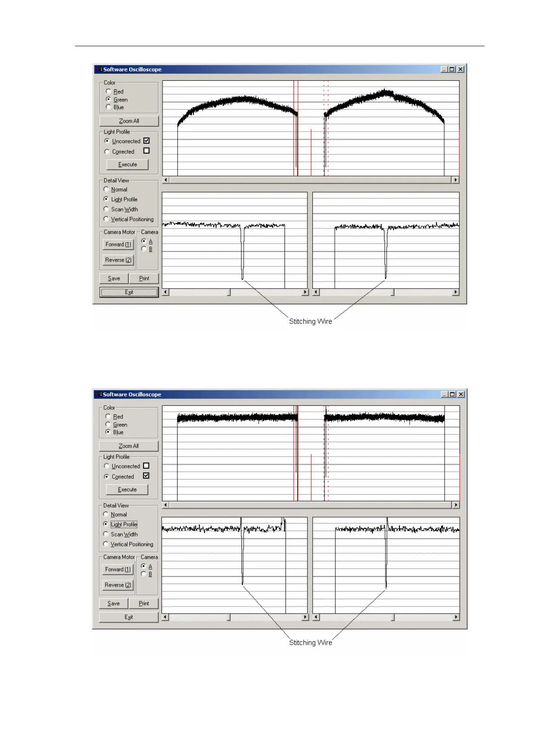Viewport: 534px width, 756px height.
Task: Maximize the lower Software Oscilloscope window
Action: click(x=452, y=394)
